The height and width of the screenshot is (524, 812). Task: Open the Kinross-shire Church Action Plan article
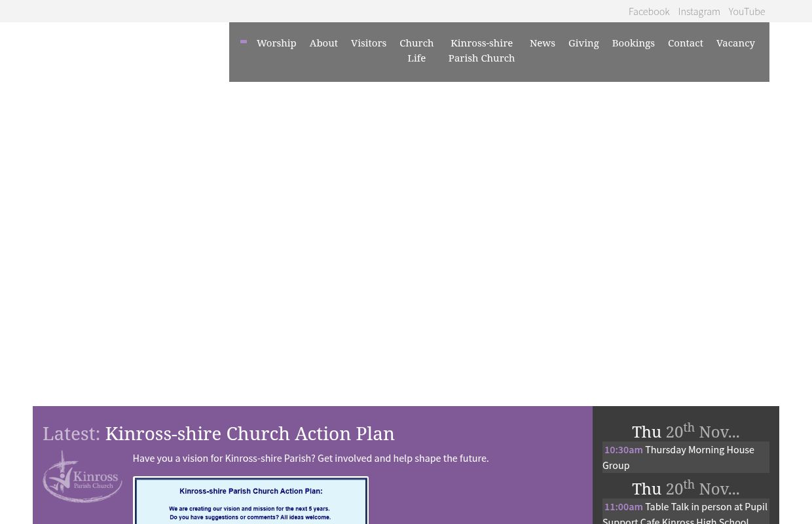click(x=249, y=434)
